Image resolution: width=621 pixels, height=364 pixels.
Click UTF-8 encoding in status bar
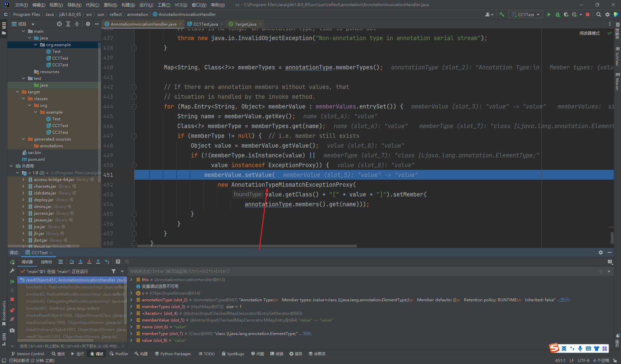point(584,360)
